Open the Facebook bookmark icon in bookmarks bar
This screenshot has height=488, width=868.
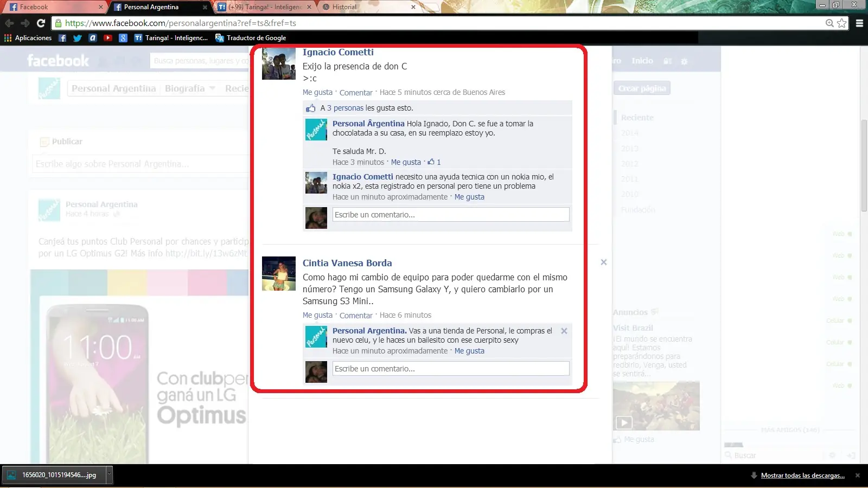pyautogui.click(x=62, y=38)
